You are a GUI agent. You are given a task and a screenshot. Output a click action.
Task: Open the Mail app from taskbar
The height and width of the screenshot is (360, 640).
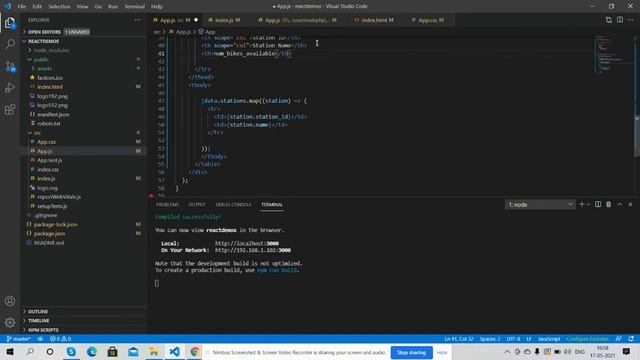(133, 352)
